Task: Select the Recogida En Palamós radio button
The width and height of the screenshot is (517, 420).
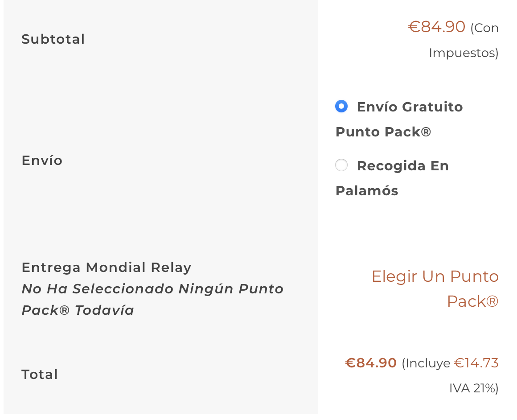Action: click(x=341, y=165)
